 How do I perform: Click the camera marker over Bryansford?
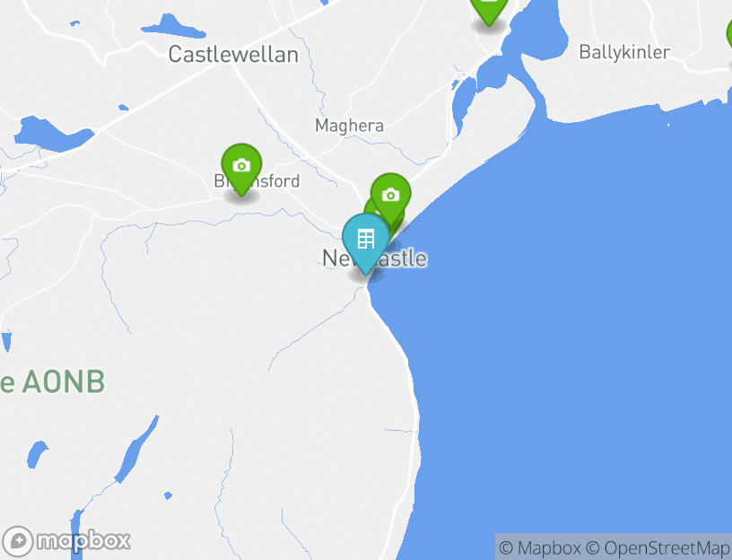(x=241, y=169)
